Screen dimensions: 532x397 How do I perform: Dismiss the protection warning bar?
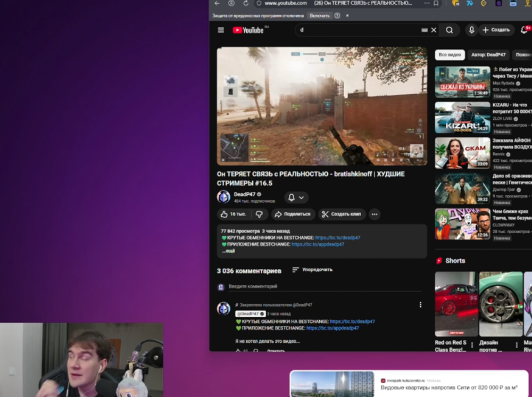(x=347, y=15)
